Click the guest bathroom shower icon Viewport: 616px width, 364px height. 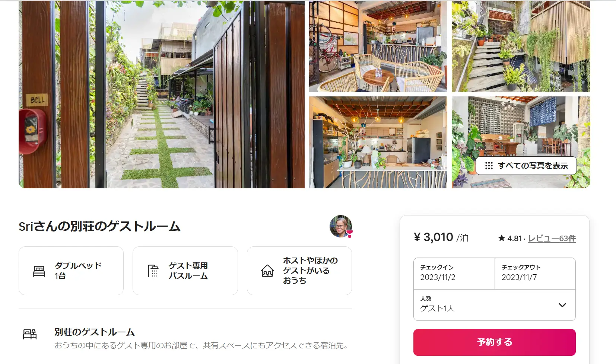[x=153, y=271]
